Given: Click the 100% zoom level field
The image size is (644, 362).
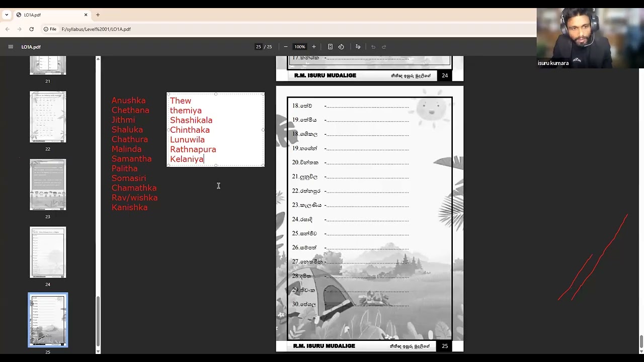Looking at the screenshot, I should point(300,47).
